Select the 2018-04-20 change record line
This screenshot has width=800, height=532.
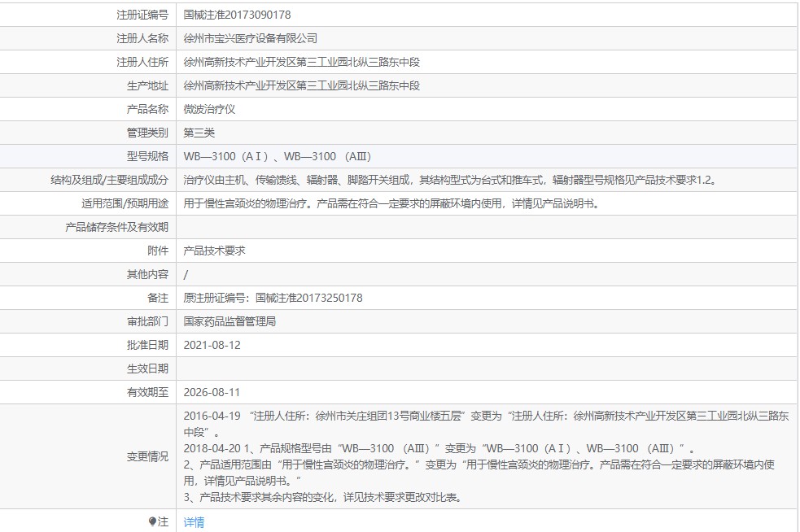point(439,448)
